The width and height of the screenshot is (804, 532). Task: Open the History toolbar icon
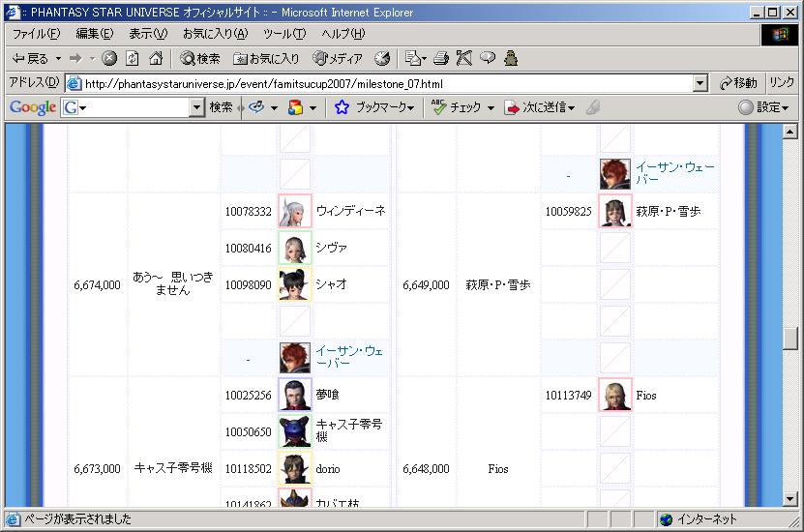click(x=382, y=59)
